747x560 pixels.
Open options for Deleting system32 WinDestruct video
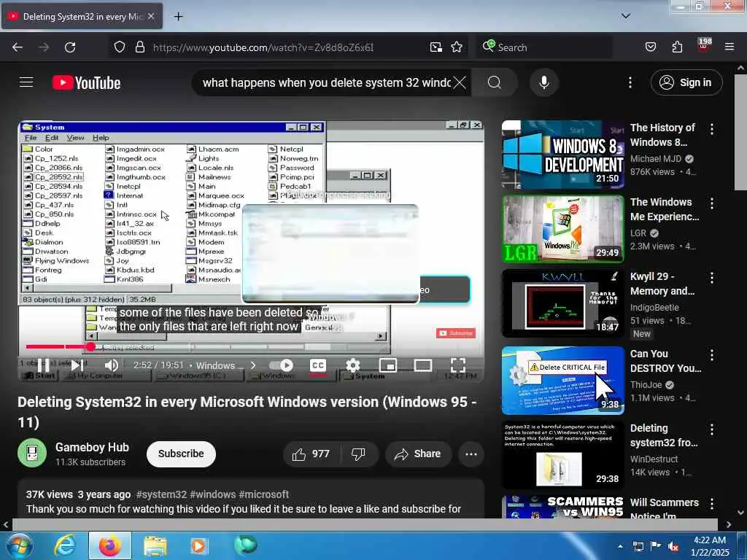712,429
